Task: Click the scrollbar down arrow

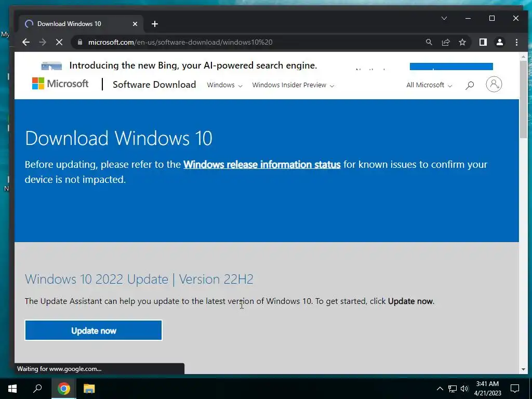Action: (523, 369)
